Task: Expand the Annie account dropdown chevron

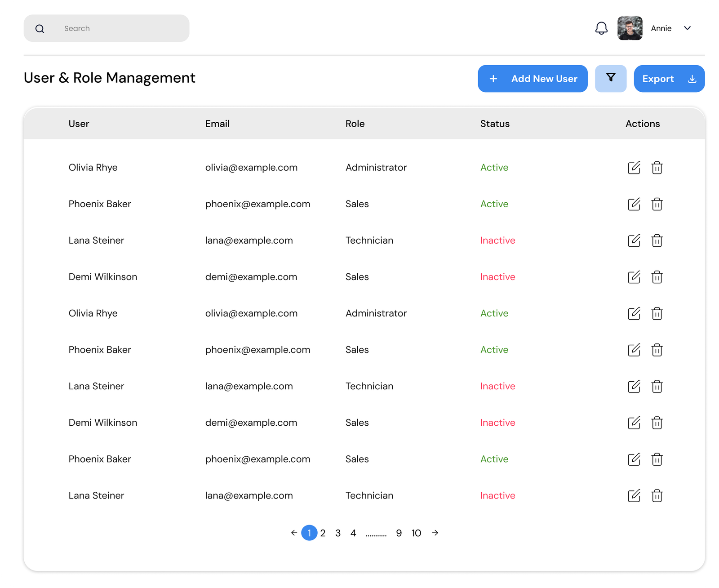Action: (687, 28)
